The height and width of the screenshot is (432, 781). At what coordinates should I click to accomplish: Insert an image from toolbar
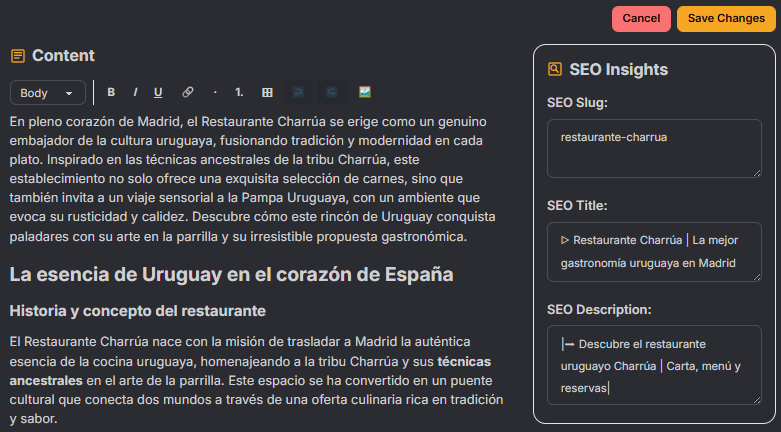coord(365,92)
